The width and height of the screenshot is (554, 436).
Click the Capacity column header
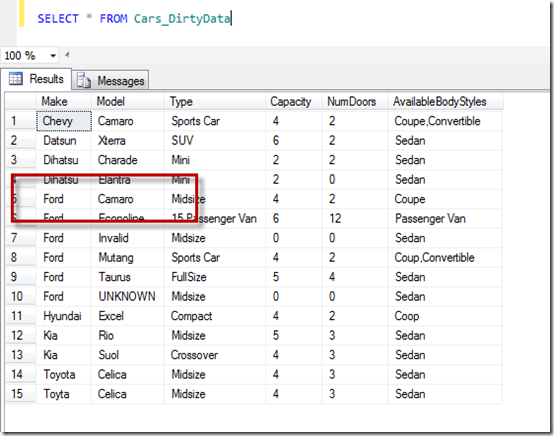294,102
